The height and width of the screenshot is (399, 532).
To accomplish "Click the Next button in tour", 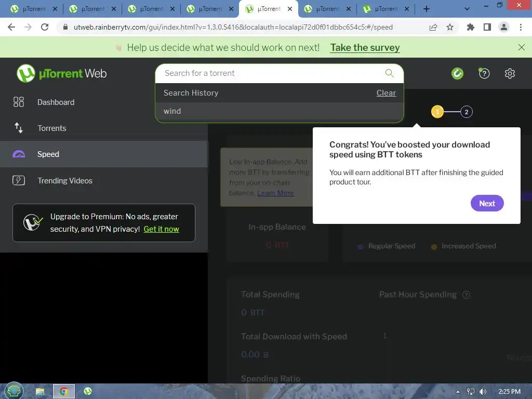I will point(487,203).
